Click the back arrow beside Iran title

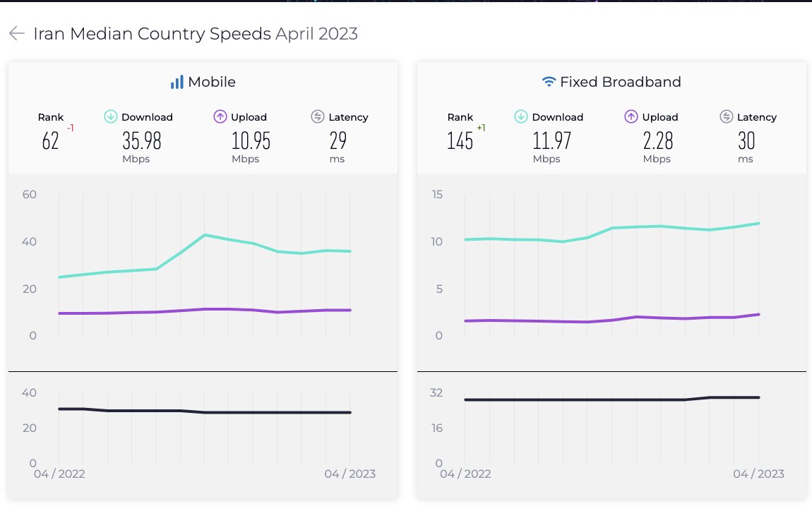[17, 34]
